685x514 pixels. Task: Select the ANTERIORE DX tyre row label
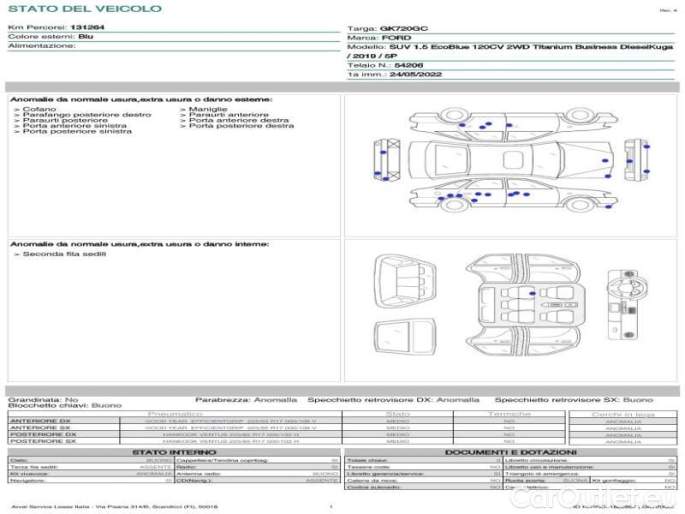click(x=41, y=421)
